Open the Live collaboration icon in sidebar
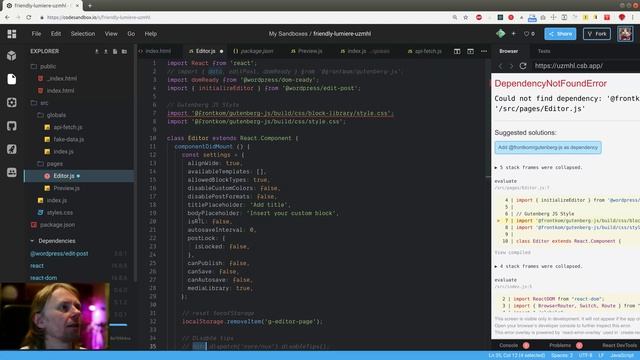 12,172
